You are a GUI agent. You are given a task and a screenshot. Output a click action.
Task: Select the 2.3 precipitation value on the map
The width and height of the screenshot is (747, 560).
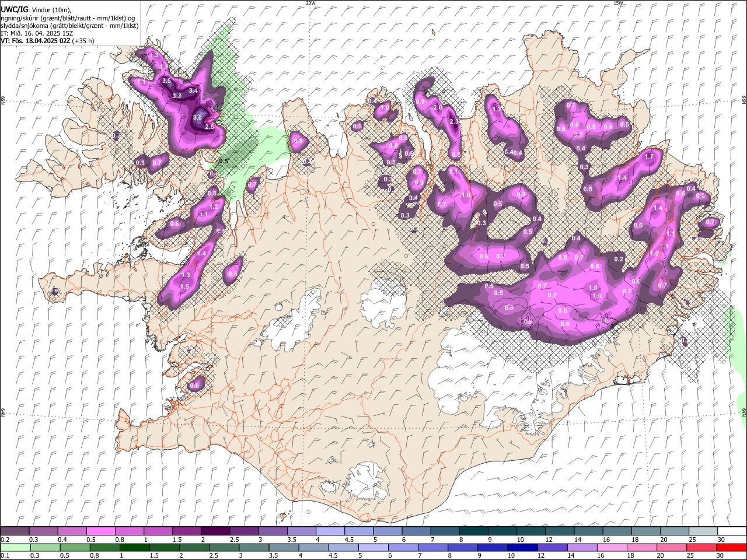[454, 122]
